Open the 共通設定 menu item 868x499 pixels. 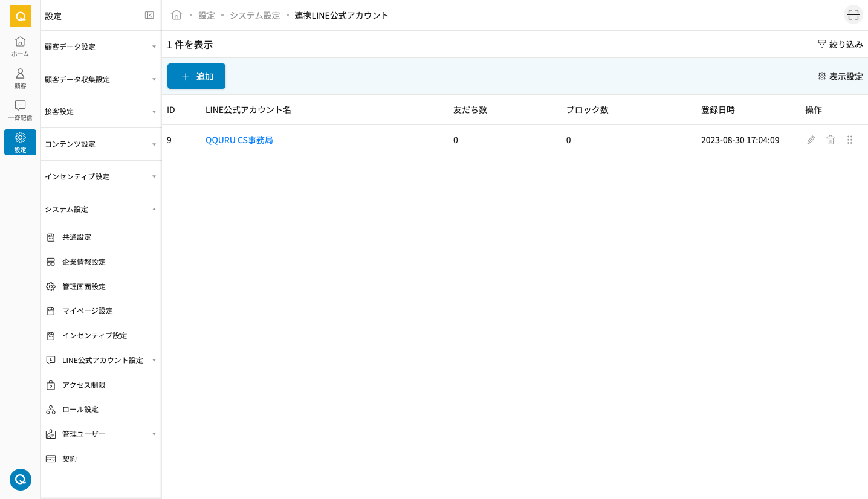tap(77, 237)
